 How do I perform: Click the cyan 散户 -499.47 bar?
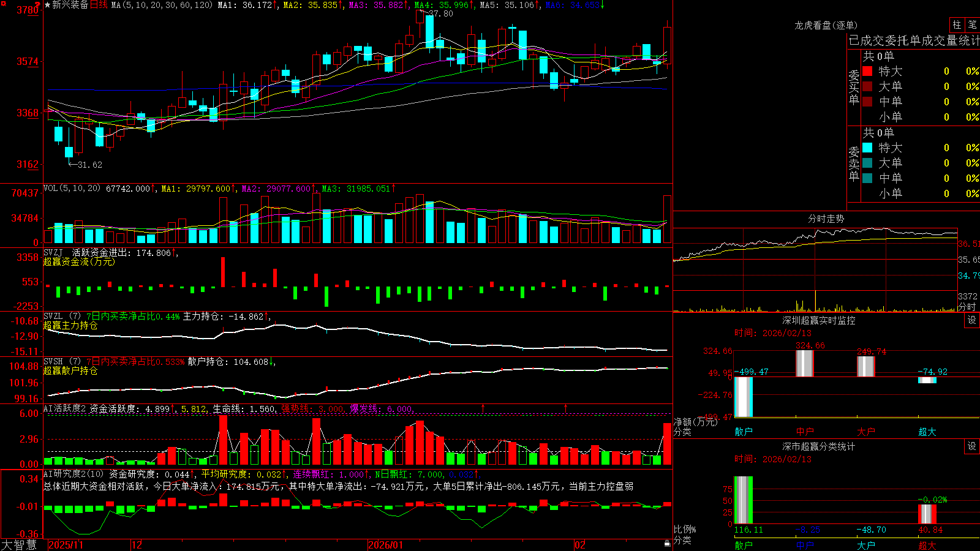tap(744, 397)
